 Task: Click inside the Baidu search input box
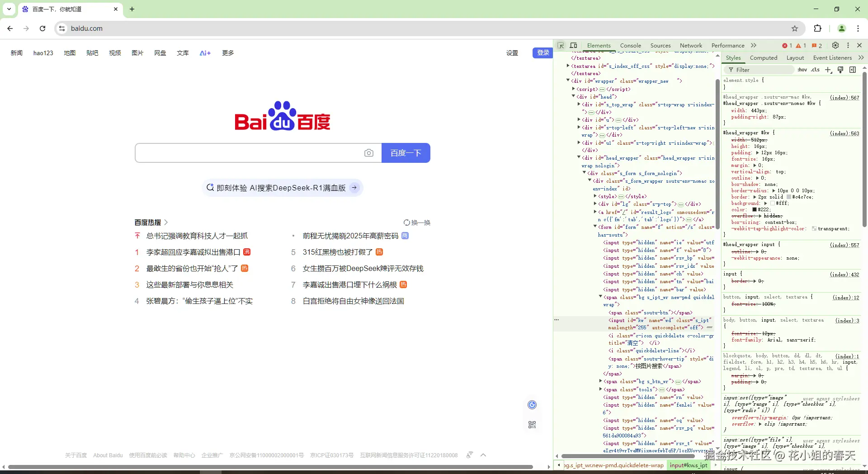coord(249,153)
